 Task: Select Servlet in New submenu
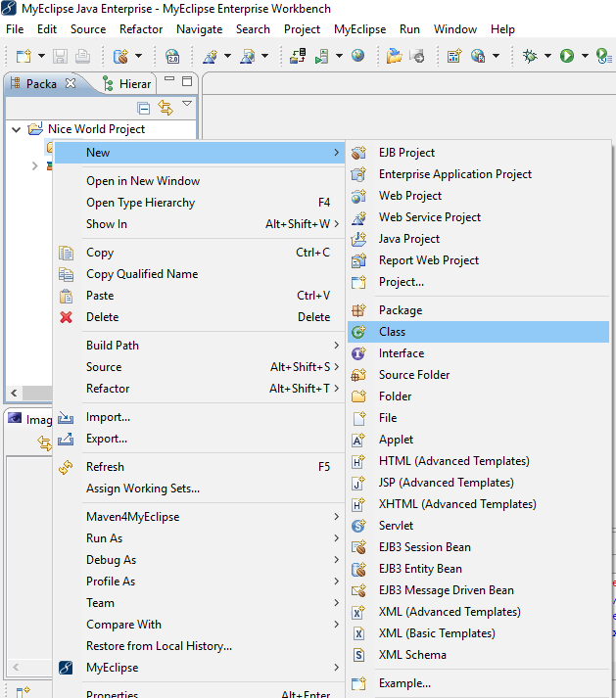tap(478, 526)
